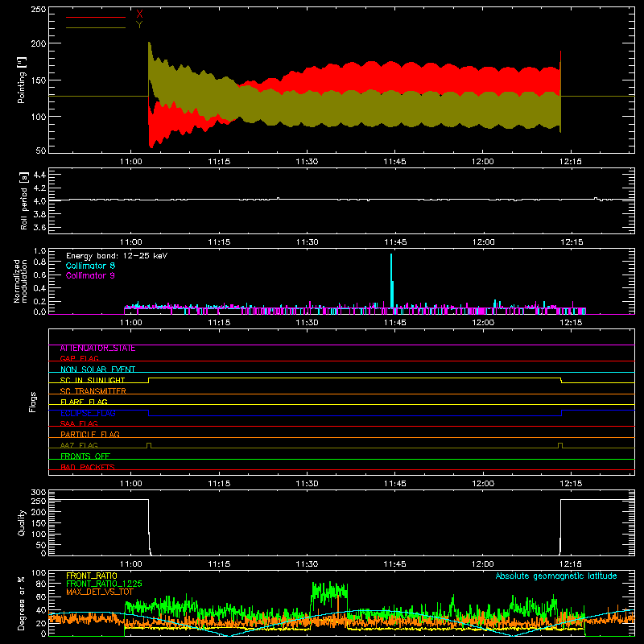Click the red X legend line
The image size is (644, 644).
tap(96, 17)
